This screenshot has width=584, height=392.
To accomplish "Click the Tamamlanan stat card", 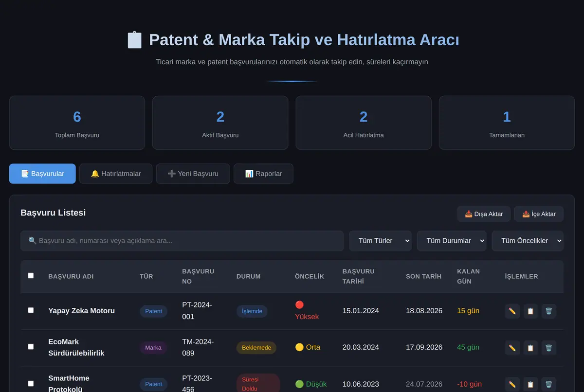I will click(x=507, y=123).
